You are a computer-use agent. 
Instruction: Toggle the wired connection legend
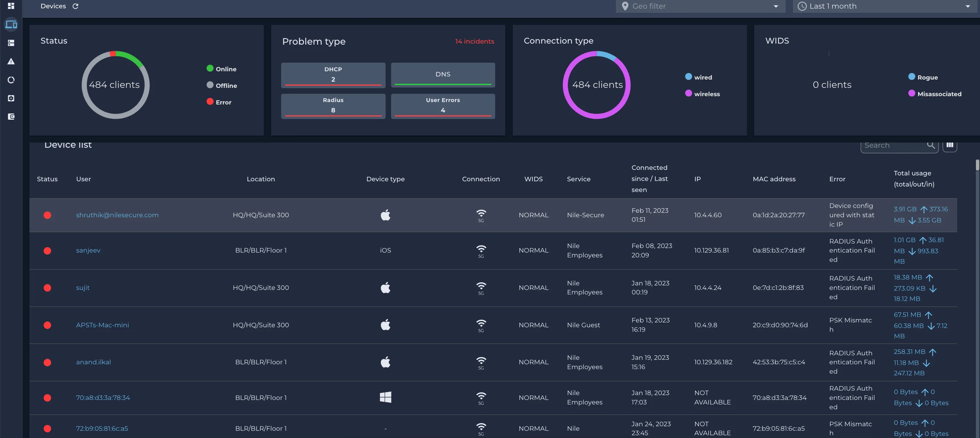pyautogui.click(x=699, y=77)
